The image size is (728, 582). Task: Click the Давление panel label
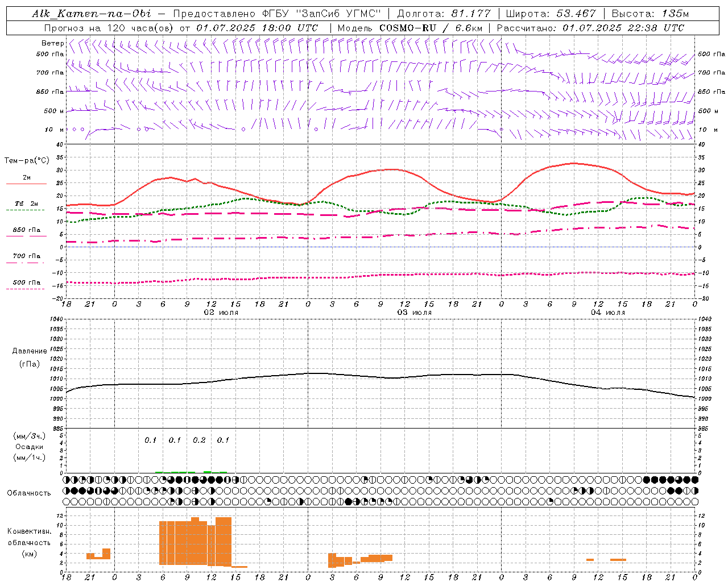click(30, 351)
